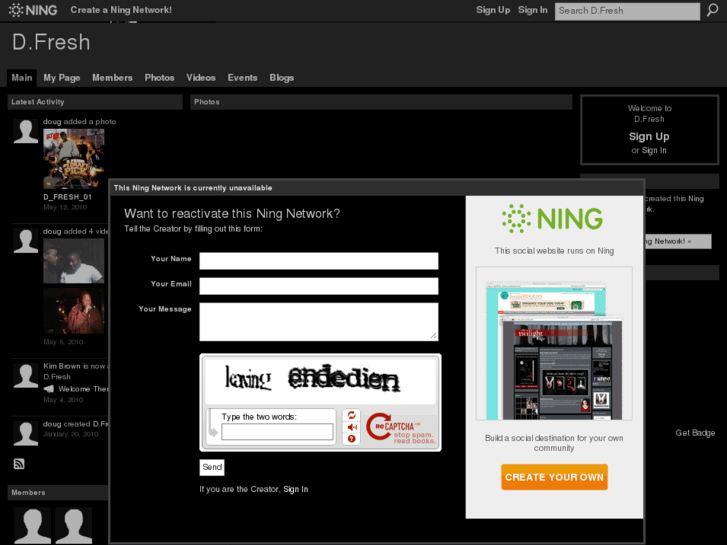Viewport: 727px width, 545px height.
Task: Click the first member avatar under Members
Action: pos(32,526)
